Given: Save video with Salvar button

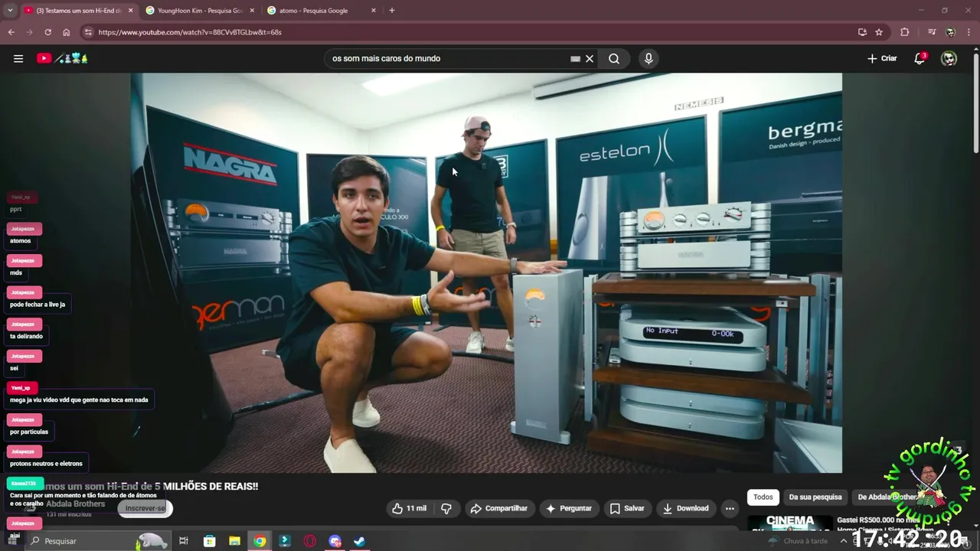Looking at the screenshot, I should click(627, 508).
